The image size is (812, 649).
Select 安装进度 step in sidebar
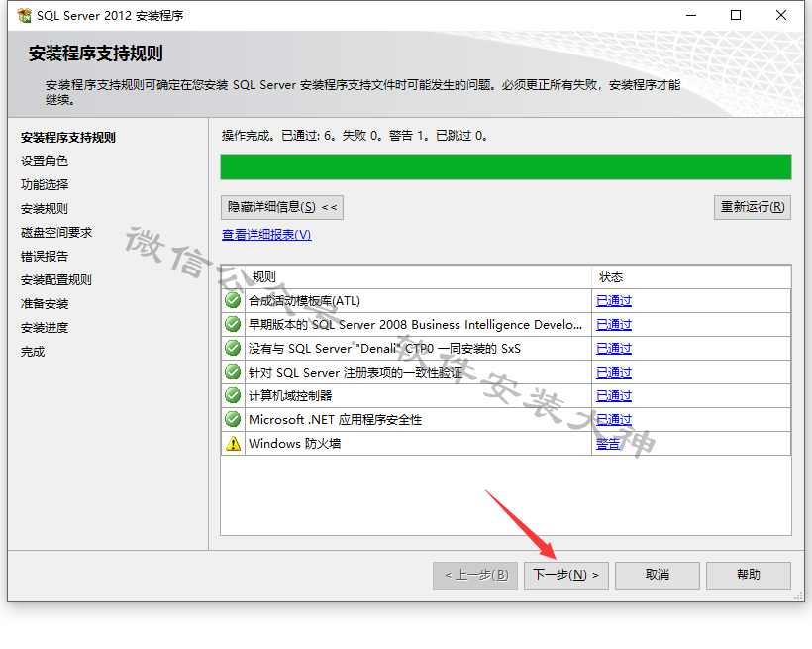[x=45, y=328]
